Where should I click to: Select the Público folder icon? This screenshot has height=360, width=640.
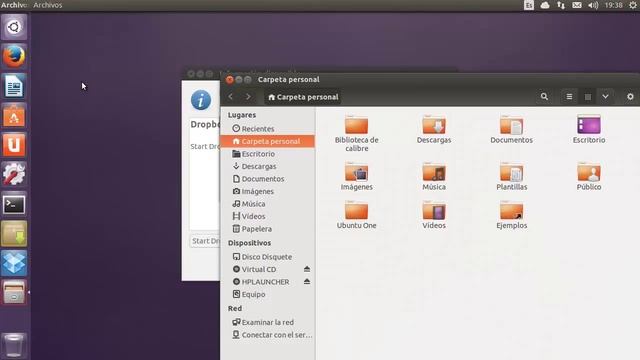589,176
